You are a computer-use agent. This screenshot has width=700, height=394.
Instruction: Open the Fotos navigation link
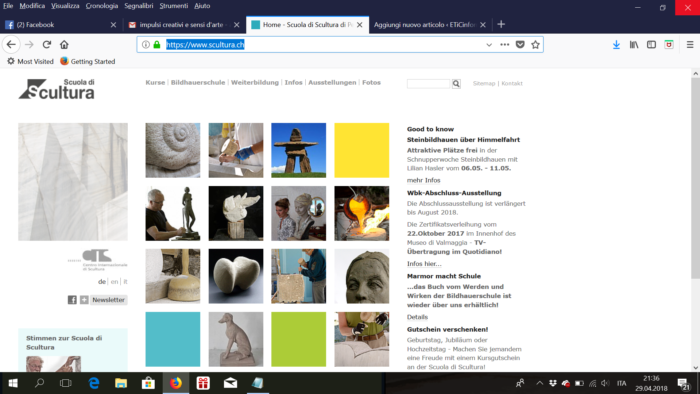[x=371, y=83]
